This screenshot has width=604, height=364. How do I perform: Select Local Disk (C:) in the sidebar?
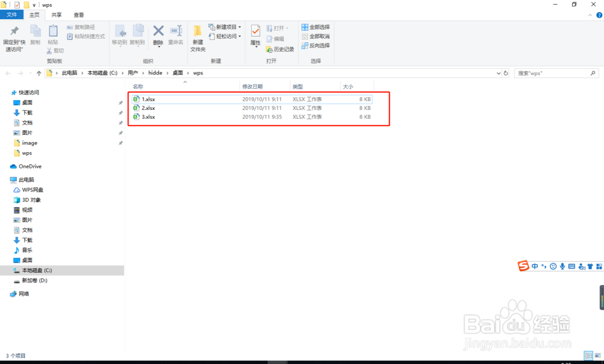tap(37, 270)
